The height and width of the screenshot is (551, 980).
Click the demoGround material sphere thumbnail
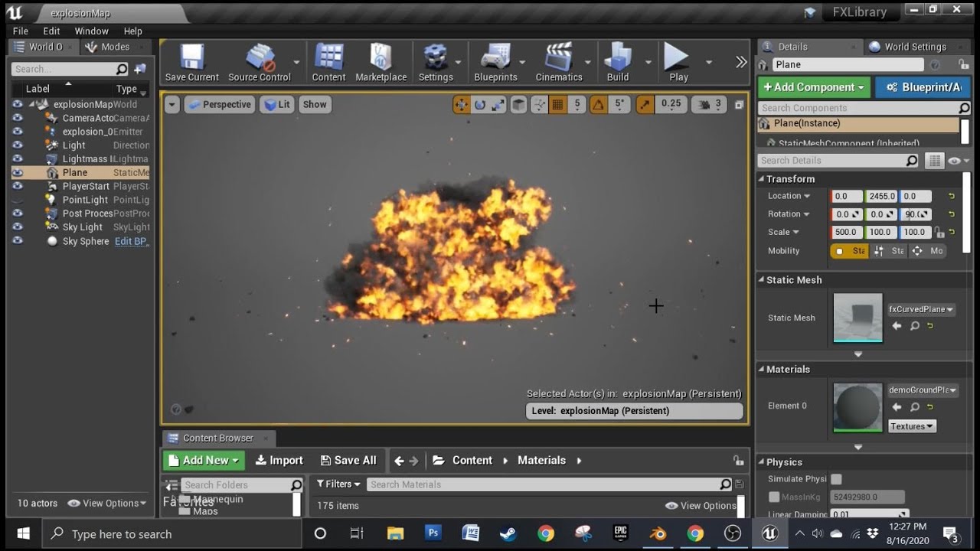(x=857, y=406)
